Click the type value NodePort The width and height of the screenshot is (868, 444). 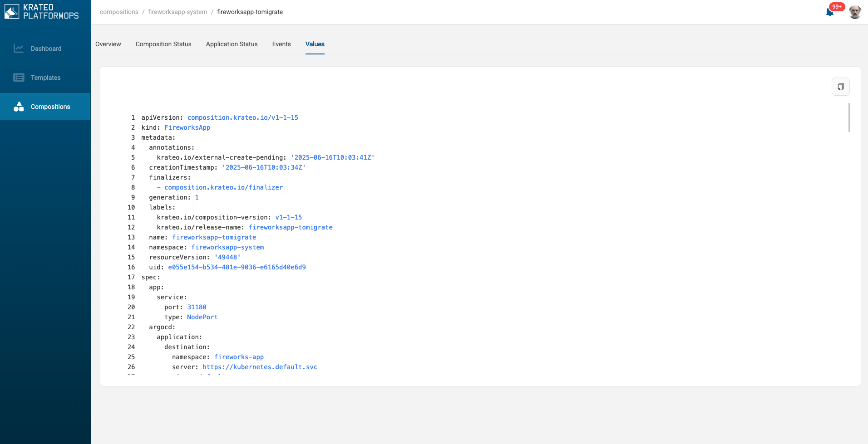202,317
